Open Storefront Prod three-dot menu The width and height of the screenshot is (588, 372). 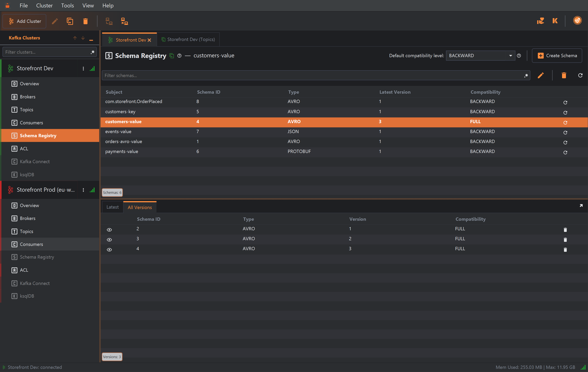coord(83,190)
